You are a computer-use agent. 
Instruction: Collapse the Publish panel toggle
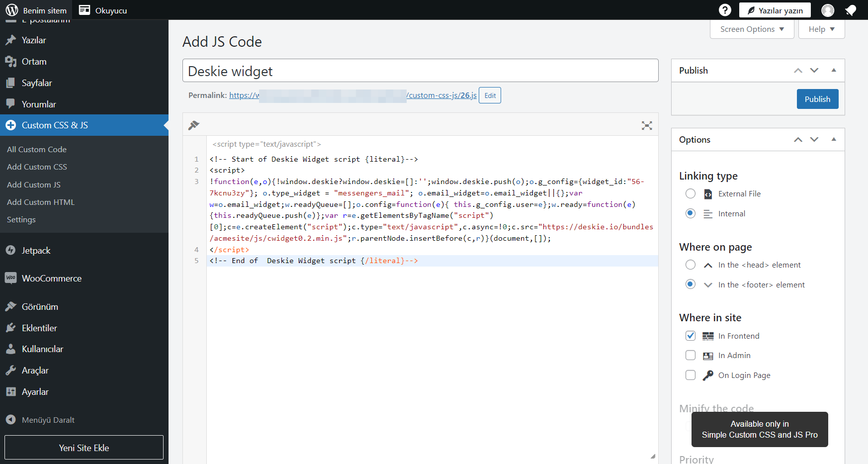[x=834, y=71]
